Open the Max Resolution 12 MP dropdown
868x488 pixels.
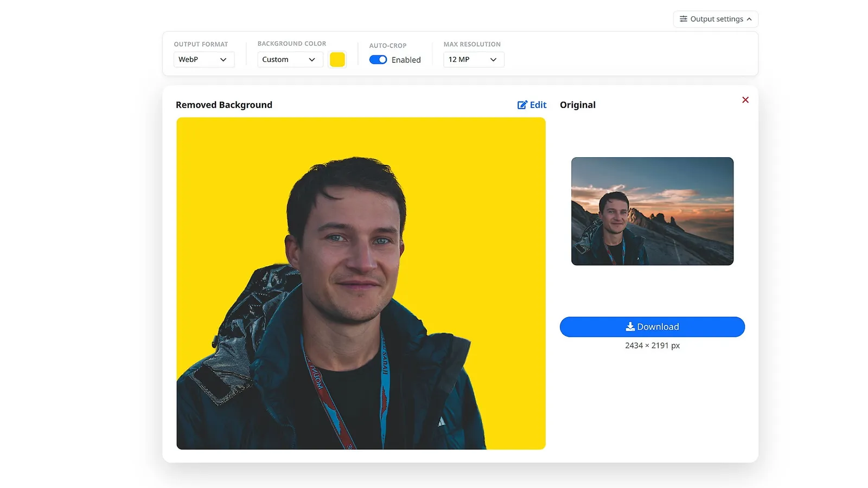pyautogui.click(x=474, y=60)
